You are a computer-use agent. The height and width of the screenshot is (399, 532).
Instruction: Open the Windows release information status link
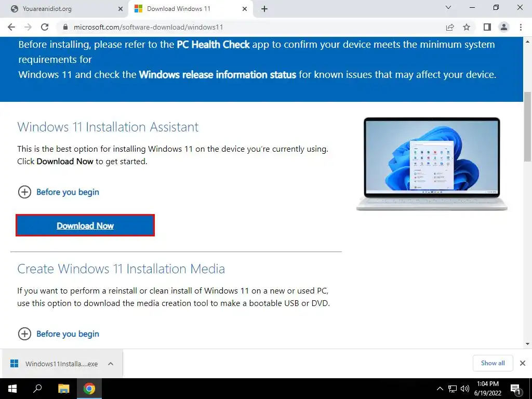click(x=218, y=75)
